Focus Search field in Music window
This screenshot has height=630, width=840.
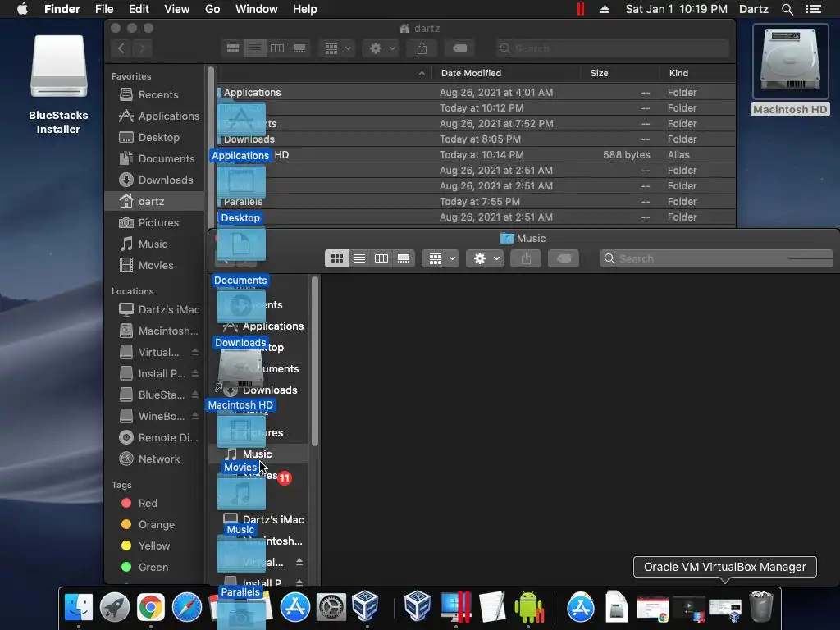pos(717,258)
